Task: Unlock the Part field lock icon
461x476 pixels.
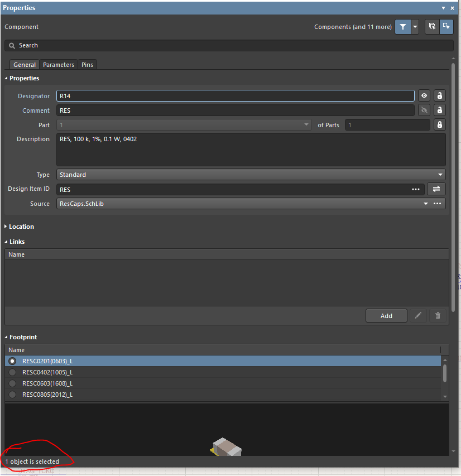Action: click(x=440, y=124)
